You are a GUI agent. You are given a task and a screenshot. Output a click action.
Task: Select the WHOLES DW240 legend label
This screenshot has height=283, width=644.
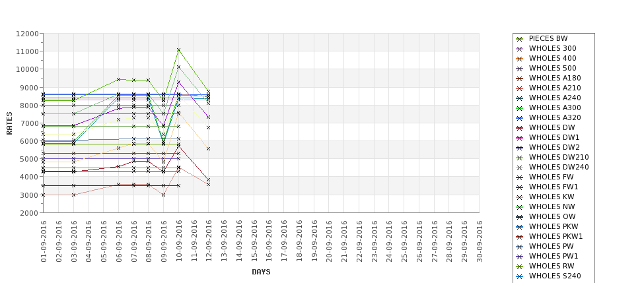tap(559, 168)
